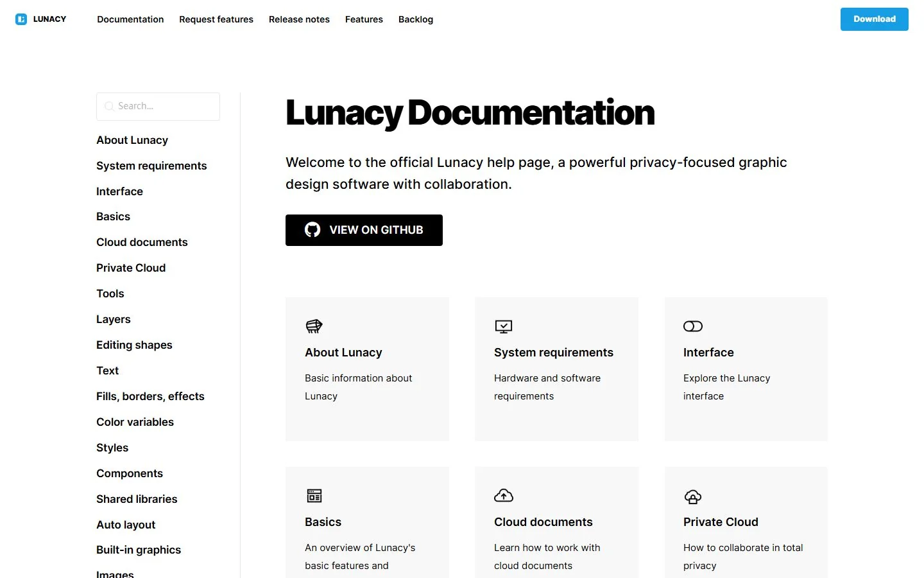The height and width of the screenshot is (578, 924).
Task: Click the GitHub octocat icon
Action: coord(312,230)
